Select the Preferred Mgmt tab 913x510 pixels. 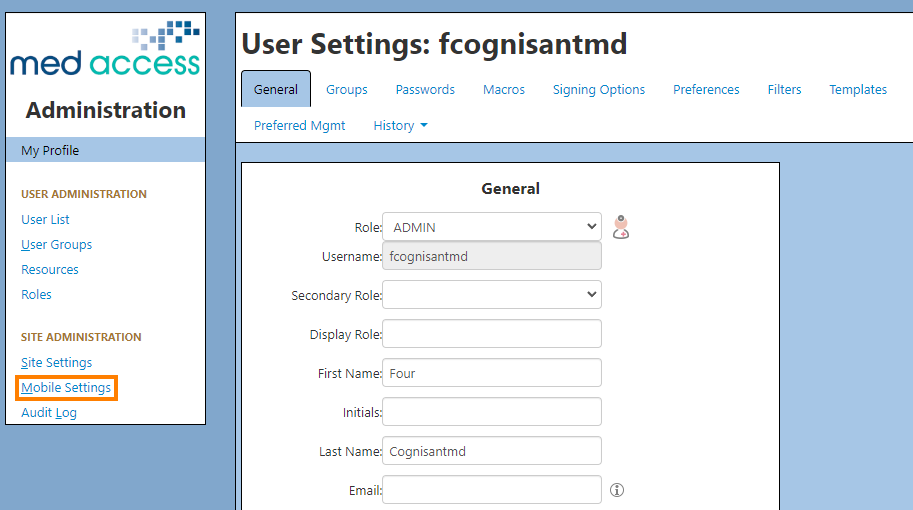tap(299, 126)
